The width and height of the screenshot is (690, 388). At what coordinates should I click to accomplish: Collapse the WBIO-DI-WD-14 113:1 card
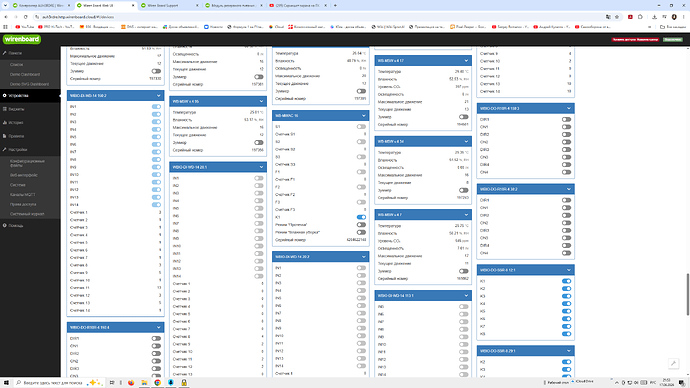click(x=466, y=296)
